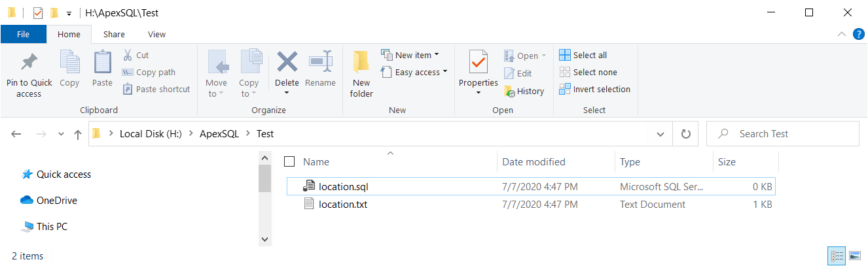Refresh the Test folder view
This screenshot has width=868, height=266.
[686, 134]
